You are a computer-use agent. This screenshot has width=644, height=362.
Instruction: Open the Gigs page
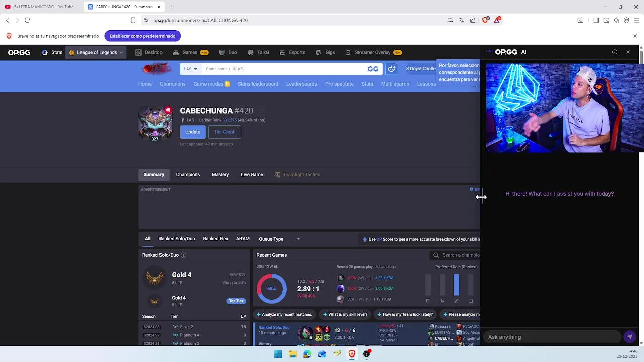pyautogui.click(x=326, y=52)
